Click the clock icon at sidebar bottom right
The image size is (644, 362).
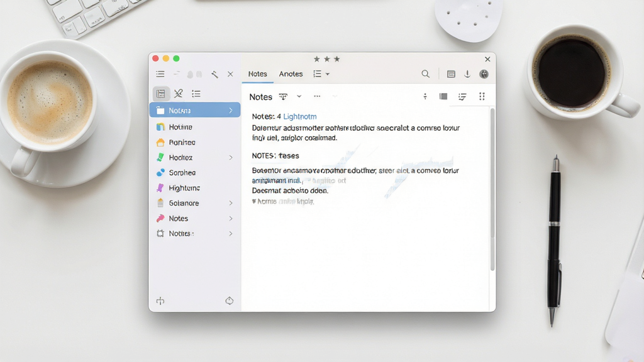click(x=229, y=301)
